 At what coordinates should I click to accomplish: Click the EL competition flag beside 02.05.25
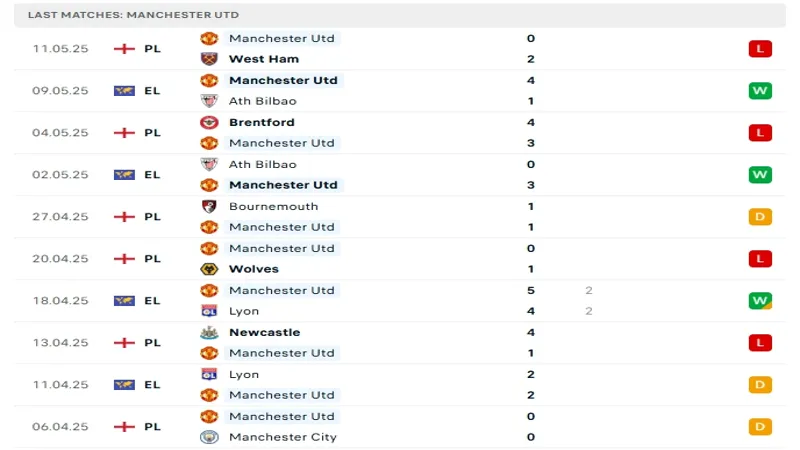tap(125, 174)
